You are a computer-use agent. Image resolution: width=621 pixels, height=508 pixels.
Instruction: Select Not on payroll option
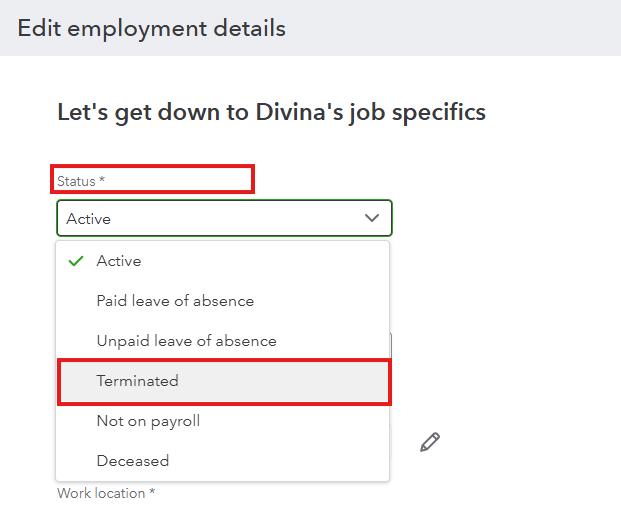click(x=148, y=421)
